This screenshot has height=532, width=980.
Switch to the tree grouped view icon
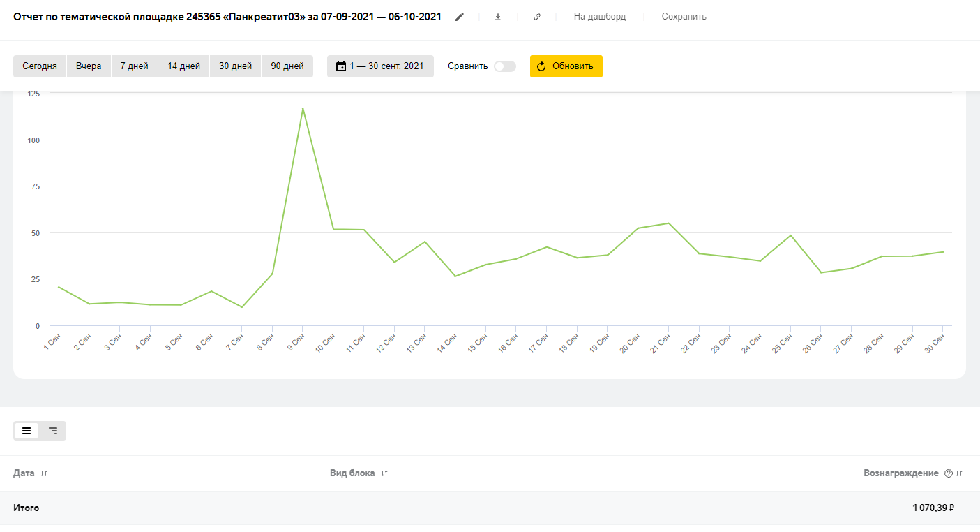tap(53, 431)
